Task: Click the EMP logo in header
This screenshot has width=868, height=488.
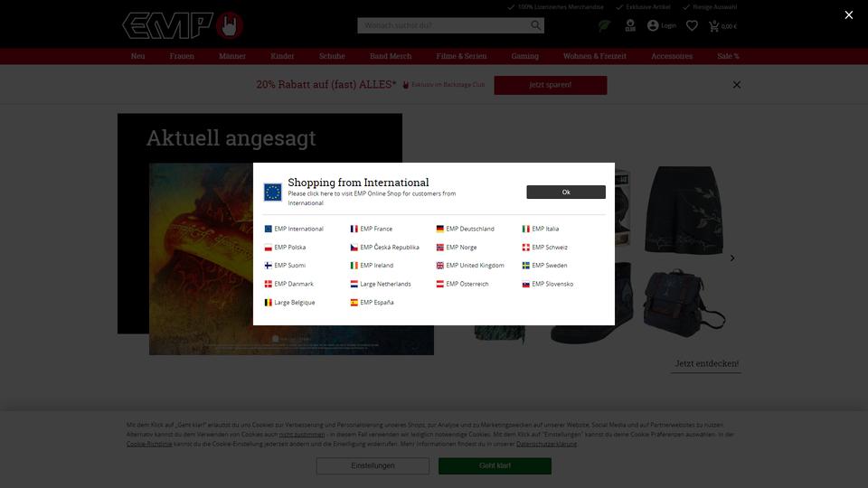Action: pyautogui.click(x=182, y=25)
